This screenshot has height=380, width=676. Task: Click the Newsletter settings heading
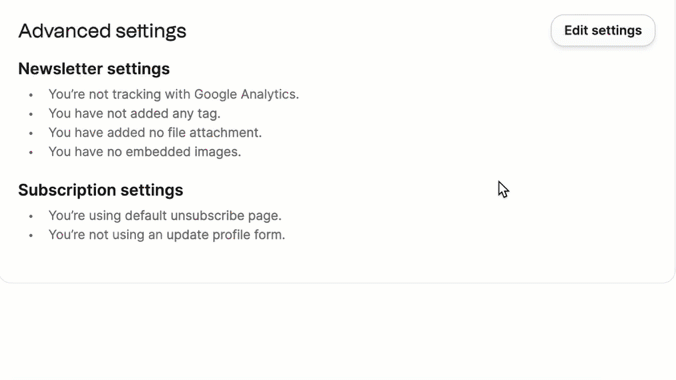tap(94, 69)
